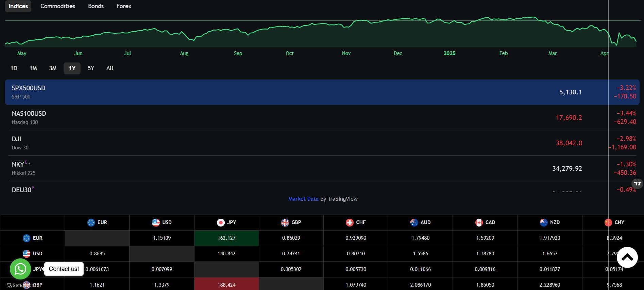The image size is (644, 290).
Task: Open the Bonds tab
Action: (96, 6)
